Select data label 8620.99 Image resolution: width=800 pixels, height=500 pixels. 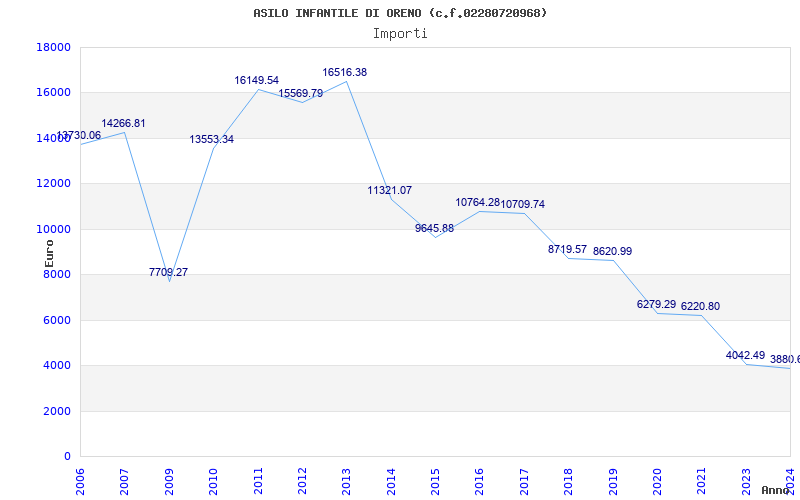tap(612, 252)
